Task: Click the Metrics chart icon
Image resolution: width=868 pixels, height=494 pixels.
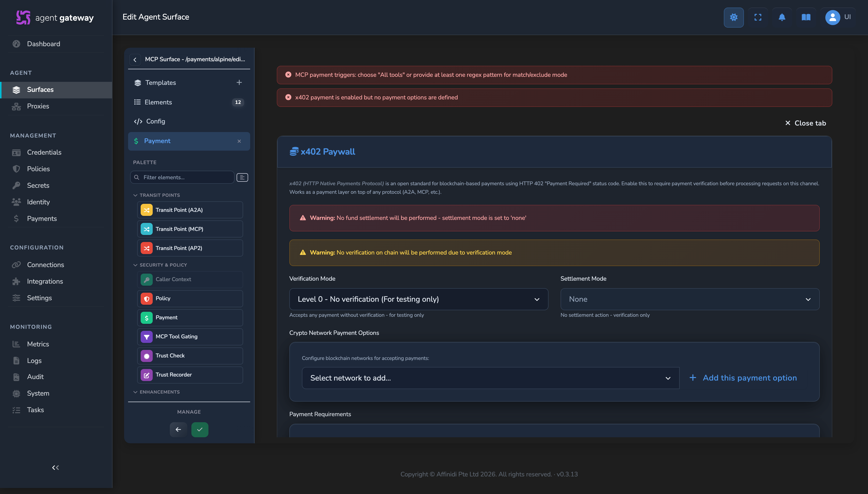Action: click(16, 344)
